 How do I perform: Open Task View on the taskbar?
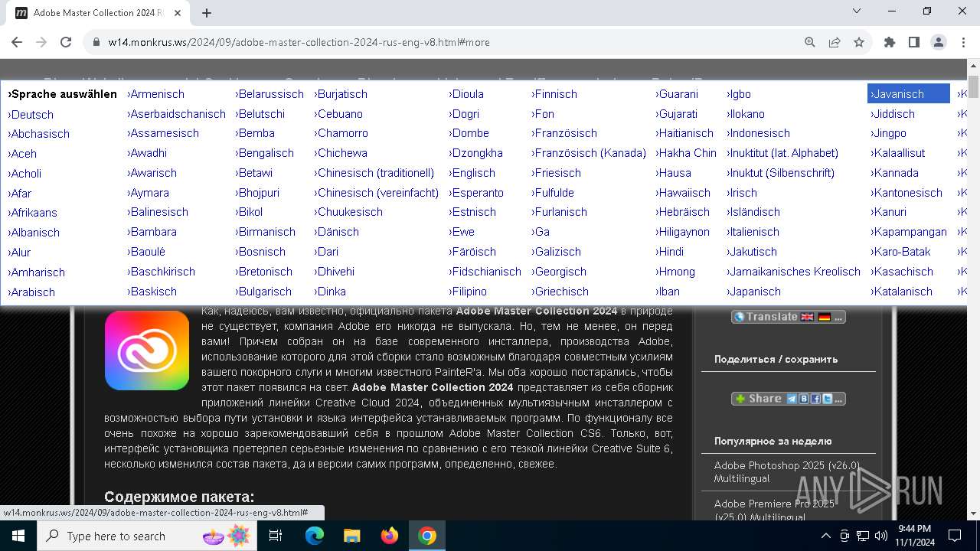[x=276, y=536]
